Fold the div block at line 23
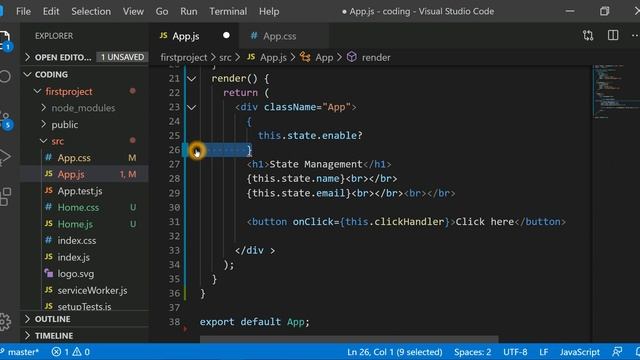This screenshot has width=640, height=360. click(191, 107)
